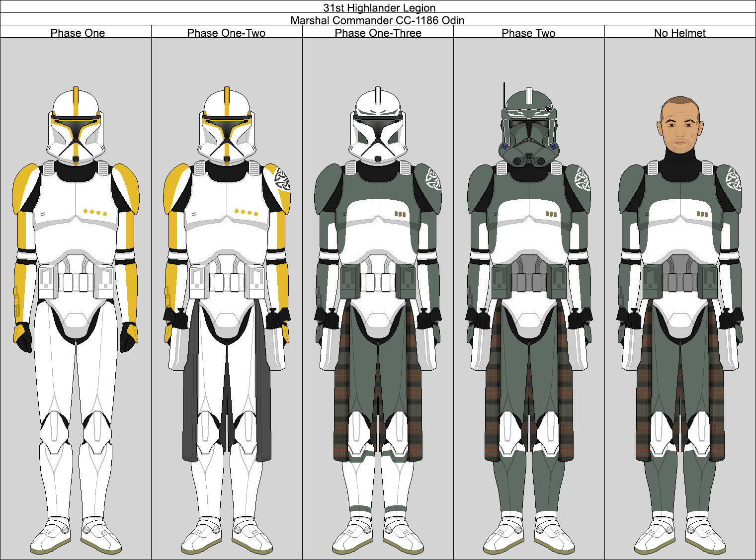
Task: Open the Phase One tab
Action: click(x=77, y=33)
